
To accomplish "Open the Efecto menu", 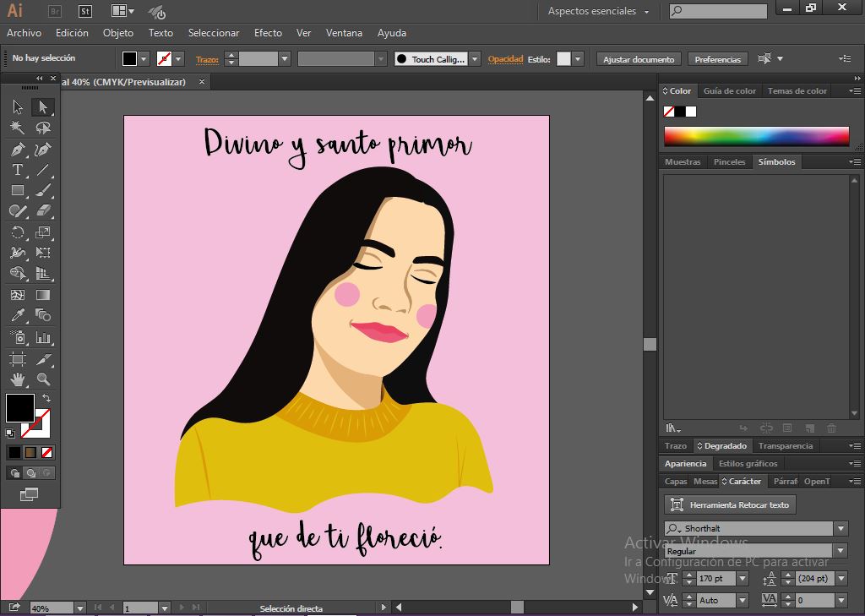I will coord(268,33).
